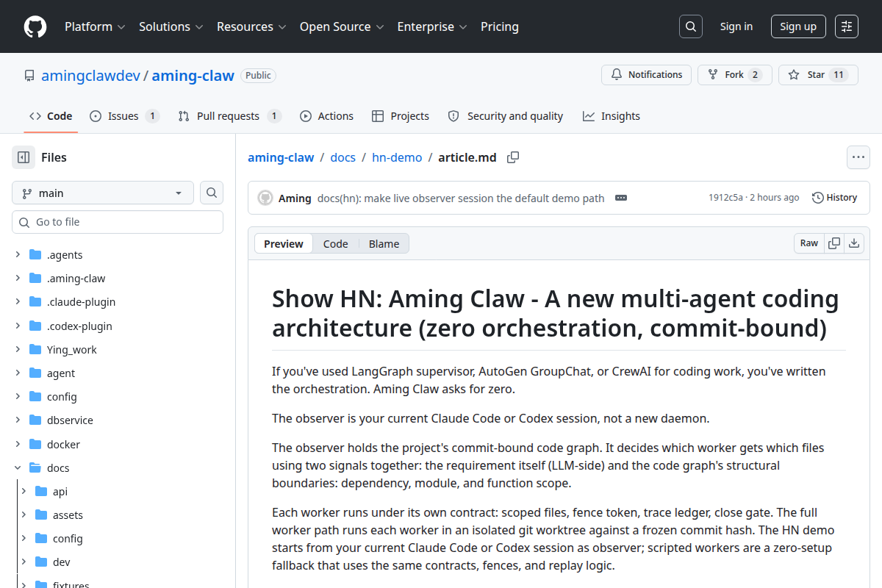Click the Notifications button
This screenshot has width=882, height=588.
click(x=647, y=75)
